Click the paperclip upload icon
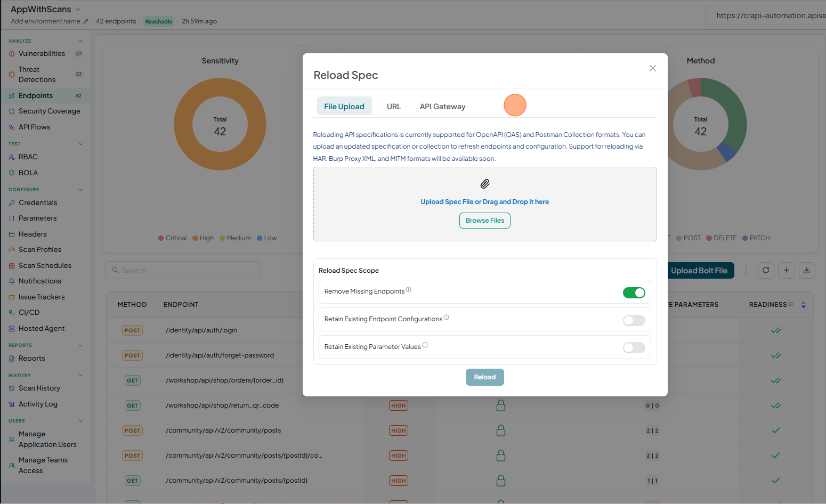Image resolution: width=826 pixels, height=504 pixels. (485, 184)
